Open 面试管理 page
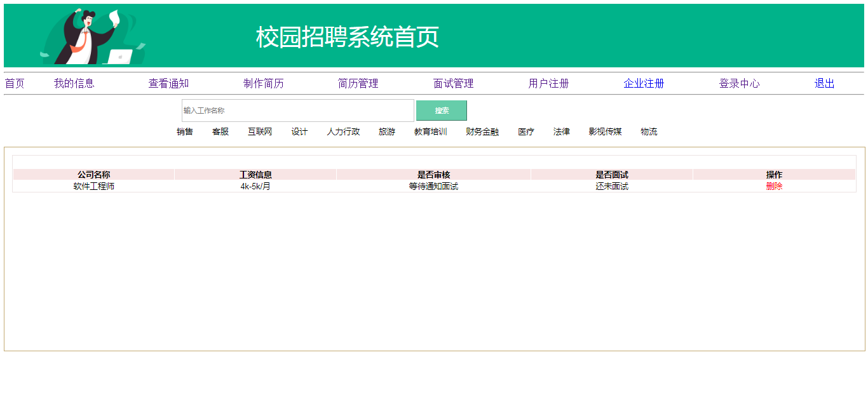The image size is (868, 397). pos(453,84)
